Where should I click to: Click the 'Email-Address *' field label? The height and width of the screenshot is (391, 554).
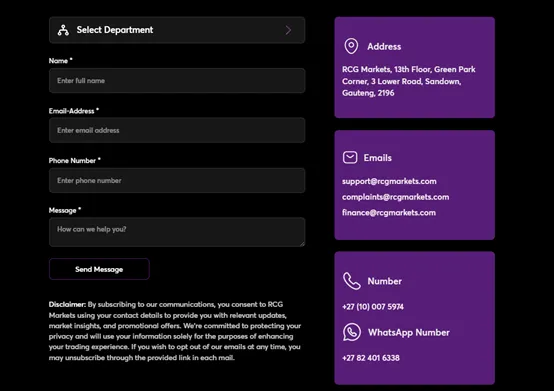click(x=74, y=111)
